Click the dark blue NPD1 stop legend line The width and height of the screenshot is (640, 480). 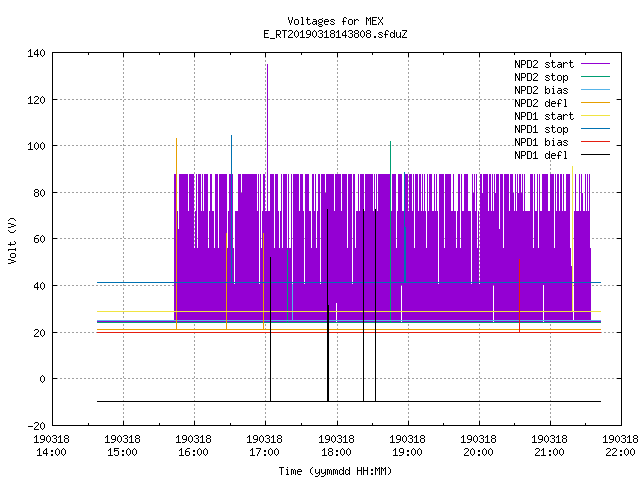(596, 129)
